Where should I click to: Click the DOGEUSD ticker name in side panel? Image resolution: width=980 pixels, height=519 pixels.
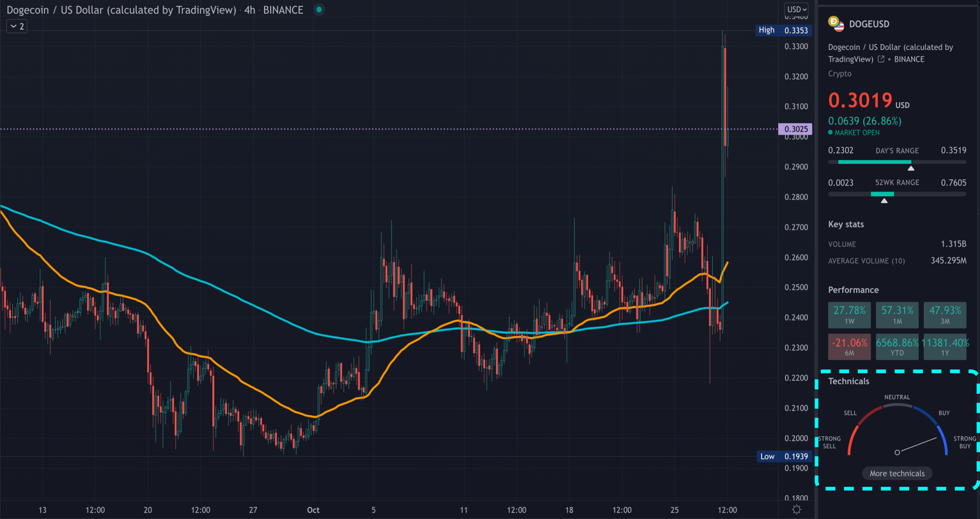(x=869, y=24)
